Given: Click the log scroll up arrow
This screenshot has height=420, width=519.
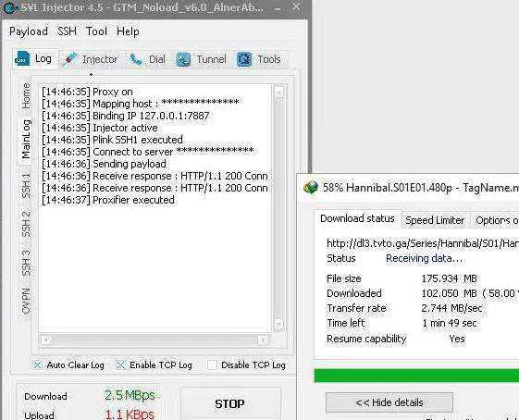Looking at the screenshot, I should [279, 93].
